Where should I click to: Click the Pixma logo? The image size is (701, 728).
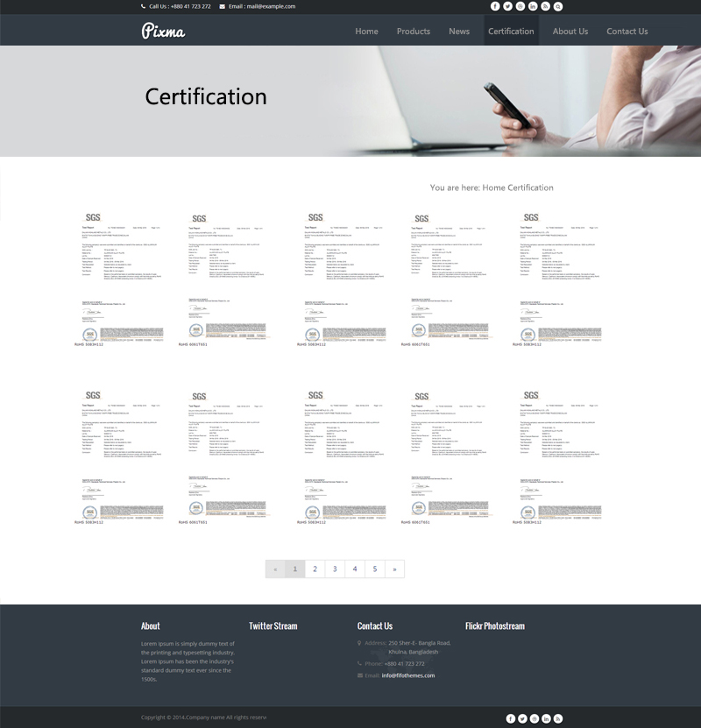click(163, 32)
